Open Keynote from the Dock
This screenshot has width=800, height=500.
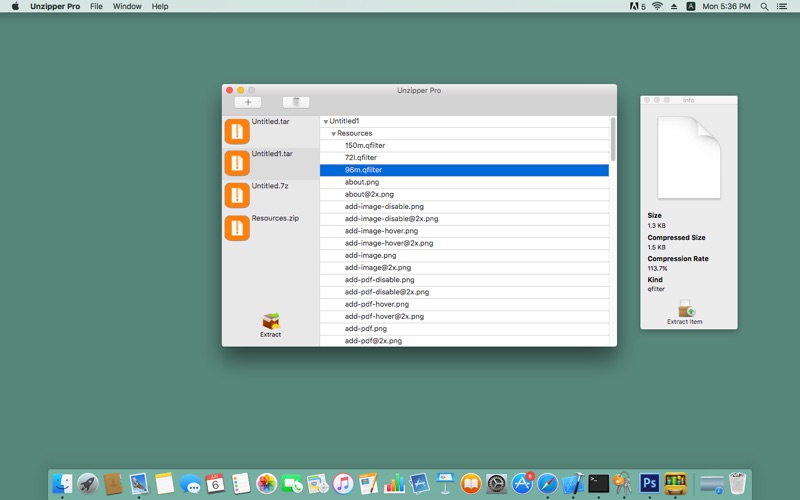[445, 483]
